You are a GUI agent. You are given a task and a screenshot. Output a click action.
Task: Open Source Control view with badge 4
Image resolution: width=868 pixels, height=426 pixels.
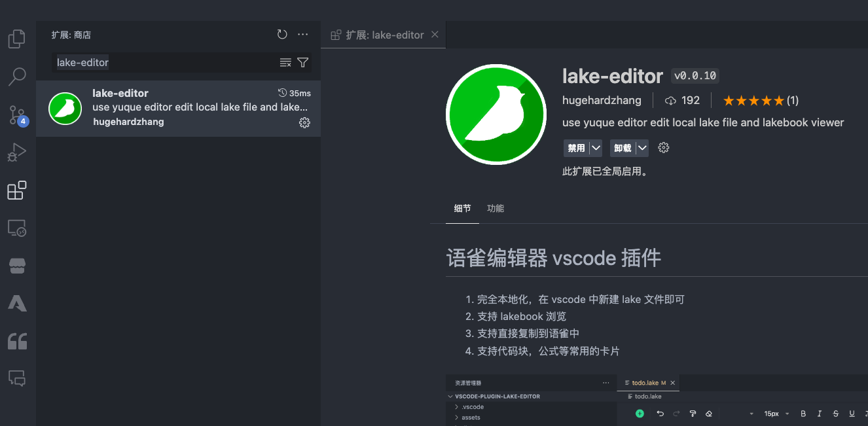coord(17,115)
